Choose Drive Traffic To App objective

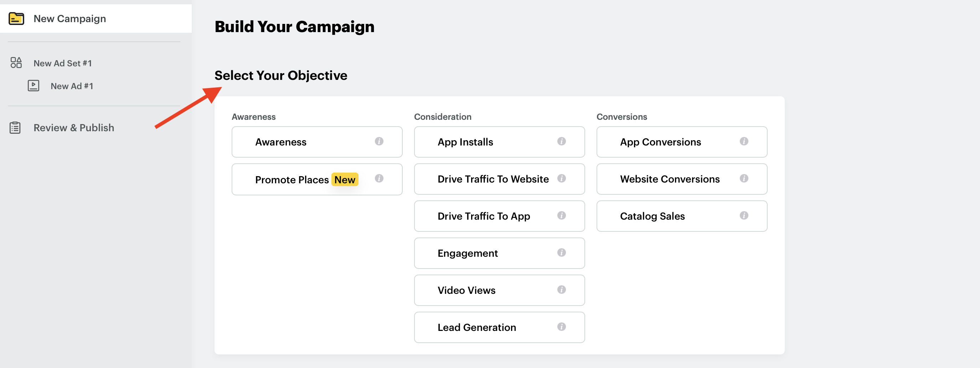pos(500,216)
